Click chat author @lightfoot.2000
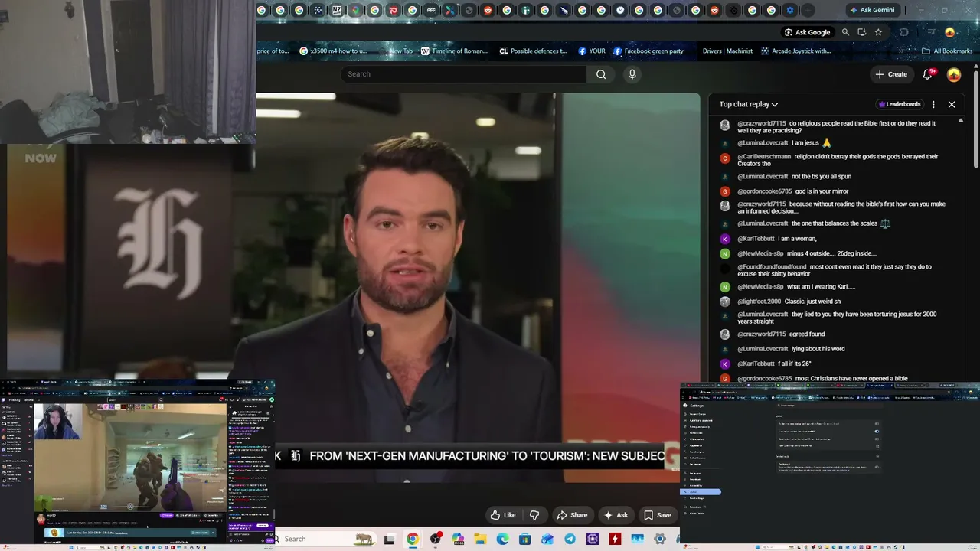The image size is (980, 551). tap(759, 302)
